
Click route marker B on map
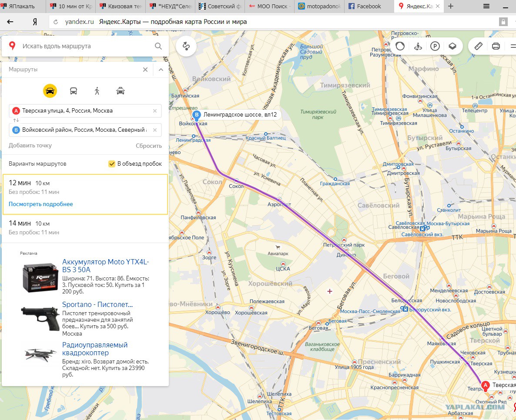(197, 115)
